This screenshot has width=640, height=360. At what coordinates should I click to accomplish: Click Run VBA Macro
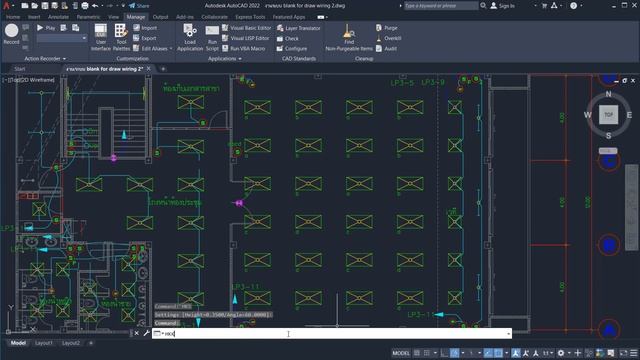coord(244,49)
